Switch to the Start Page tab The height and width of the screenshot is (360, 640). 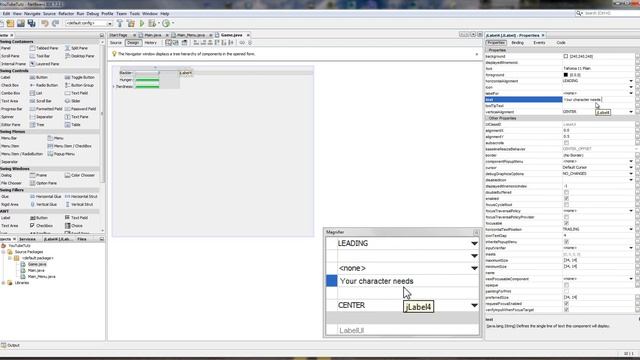[x=118, y=35]
